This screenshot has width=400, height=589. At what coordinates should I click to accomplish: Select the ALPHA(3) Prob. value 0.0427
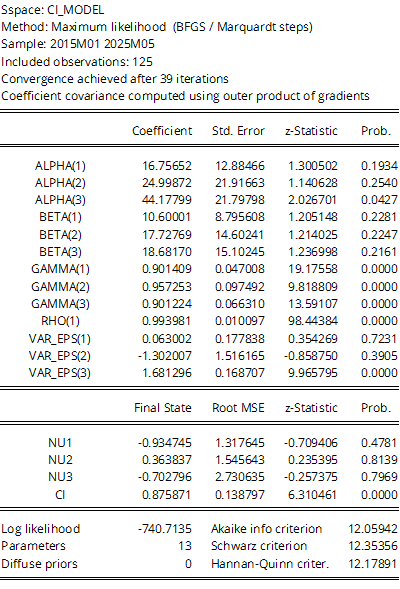(379, 199)
